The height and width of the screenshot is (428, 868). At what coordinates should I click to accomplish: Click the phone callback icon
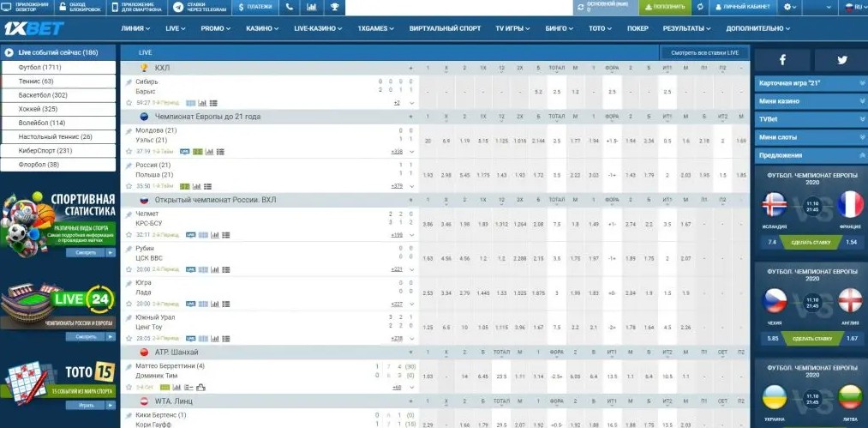tap(290, 7)
